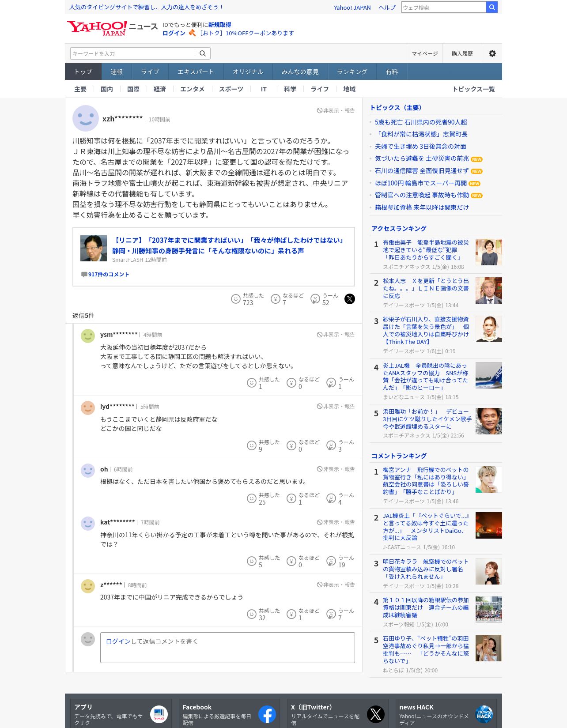This screenshot has width=567, height=728.
Task: Open the リニア article headline link
Action: click(228, 245)
